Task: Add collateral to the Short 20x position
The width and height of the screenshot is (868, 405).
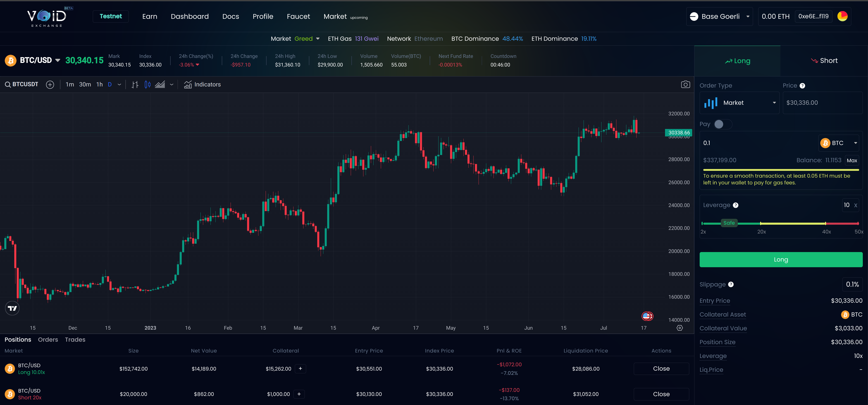Action: pyautogui.click(x=299, y=394)
